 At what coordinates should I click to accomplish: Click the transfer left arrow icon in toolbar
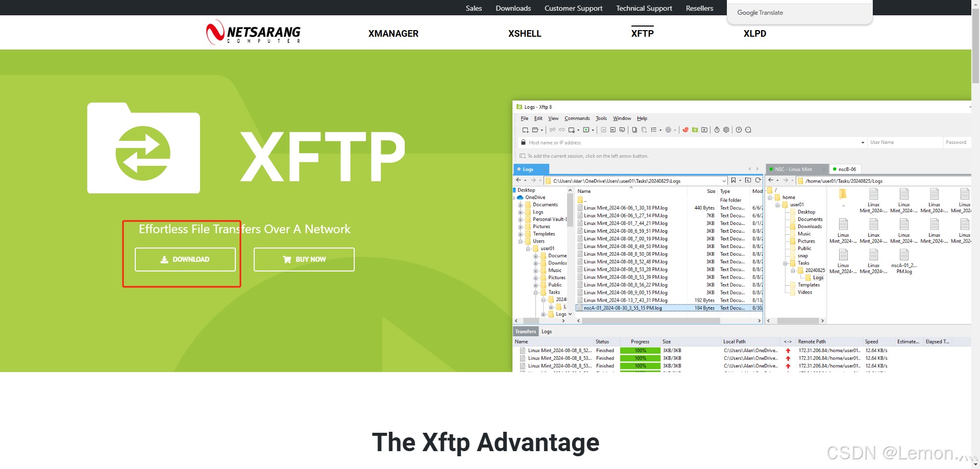[603, 130]
